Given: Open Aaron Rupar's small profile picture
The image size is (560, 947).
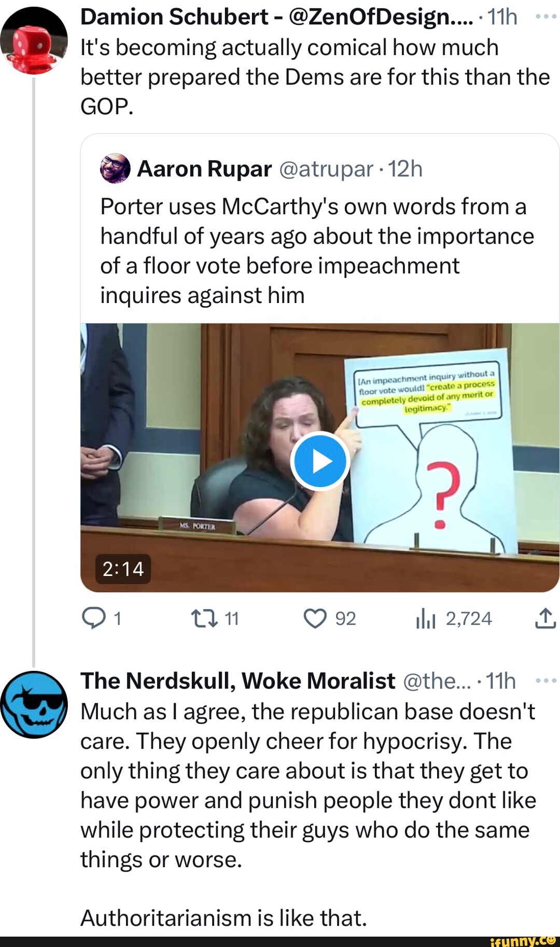Looking at the screenshot, I should pyautogui.click(x=115, y=169).
